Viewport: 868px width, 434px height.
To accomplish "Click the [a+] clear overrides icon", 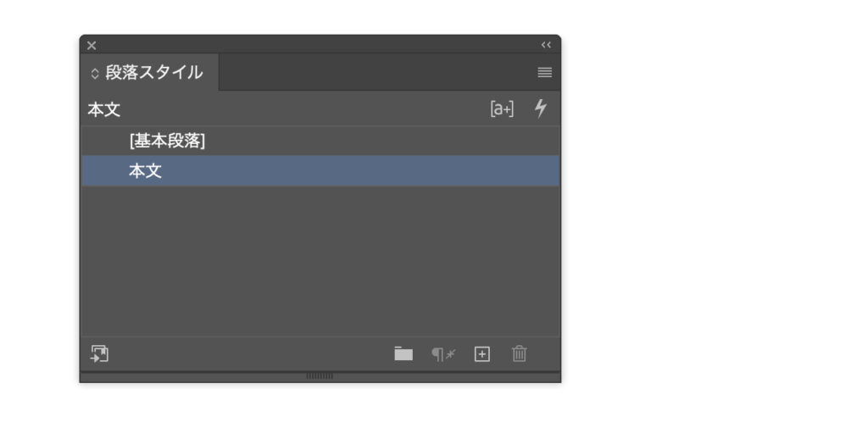I will coord(502,109).
